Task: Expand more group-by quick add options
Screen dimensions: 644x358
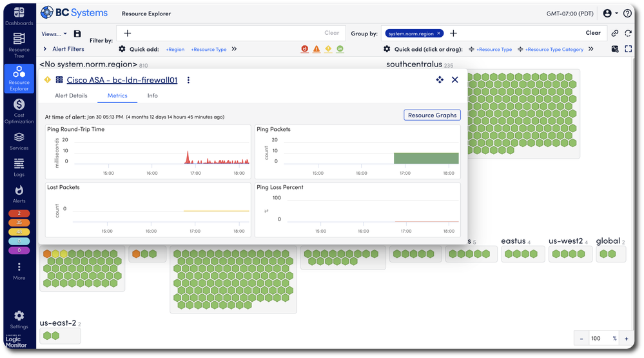Action: coord(590,49)
